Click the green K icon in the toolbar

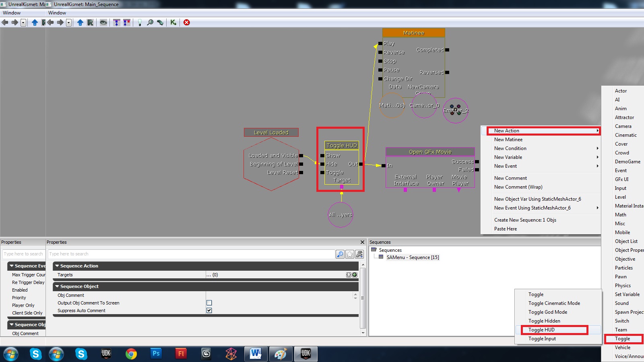173,23
